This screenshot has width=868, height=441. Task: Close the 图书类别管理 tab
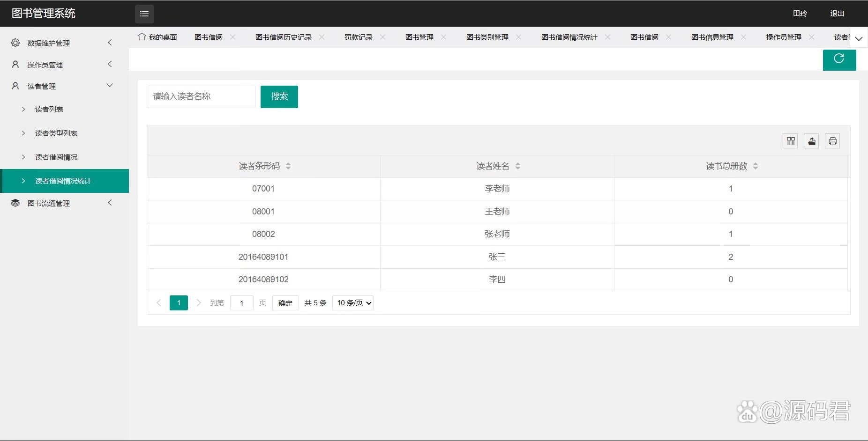pyautogui.click(x=519, y=37)
